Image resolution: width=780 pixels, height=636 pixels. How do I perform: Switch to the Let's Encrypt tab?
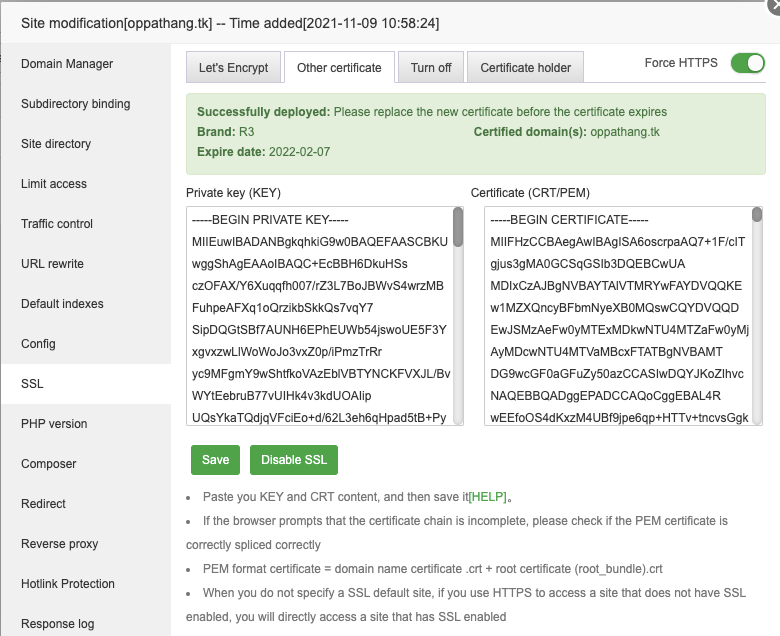coord(233,67)
